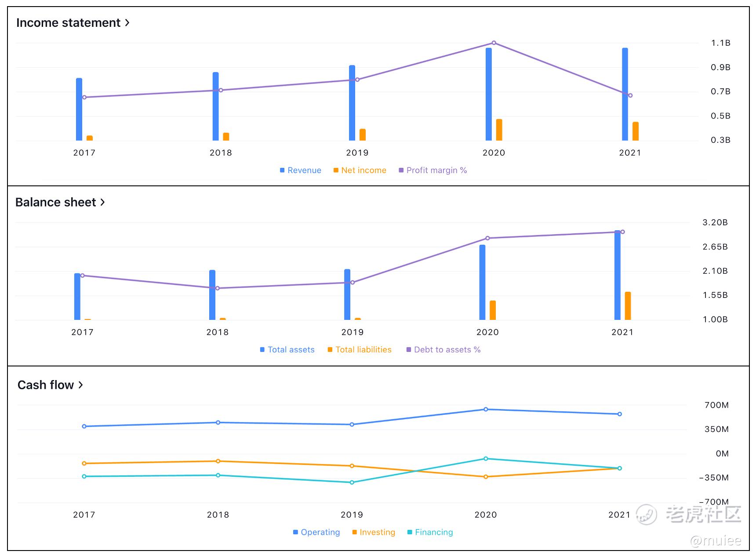Select the 2019 Total assets bar
756x558 pixels.
coord(347,294)
